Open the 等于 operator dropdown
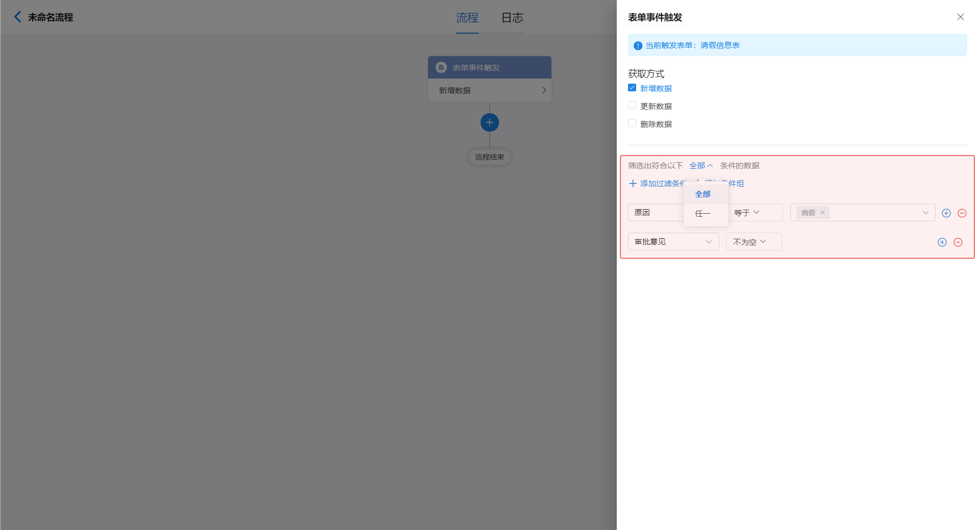 [x=747, y=213]
